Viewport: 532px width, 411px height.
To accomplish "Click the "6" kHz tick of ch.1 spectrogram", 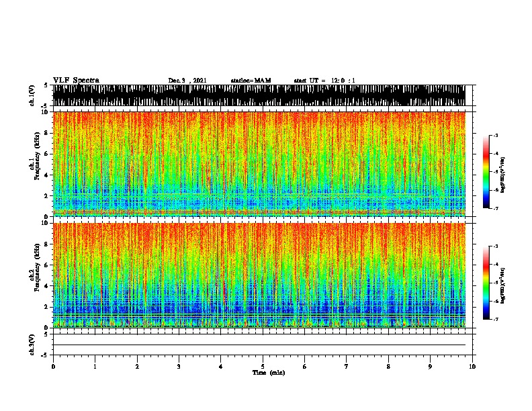I will (48, 154).
